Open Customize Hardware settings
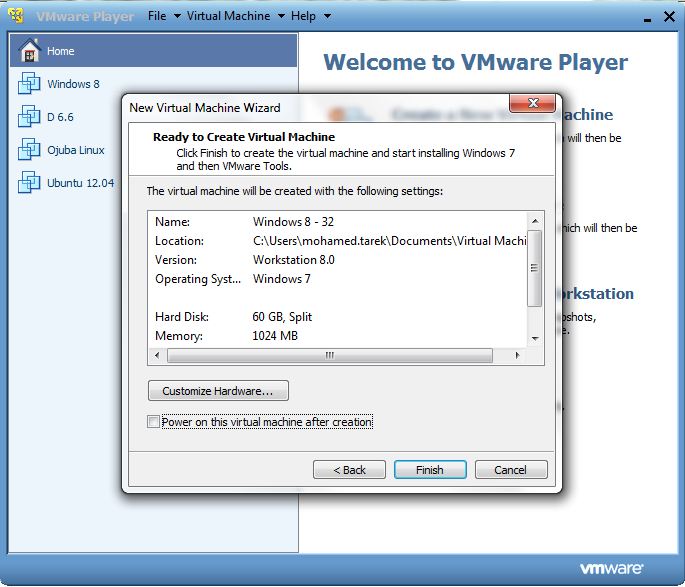This screenshot has height=587, width=685. [x=218, y=390]
